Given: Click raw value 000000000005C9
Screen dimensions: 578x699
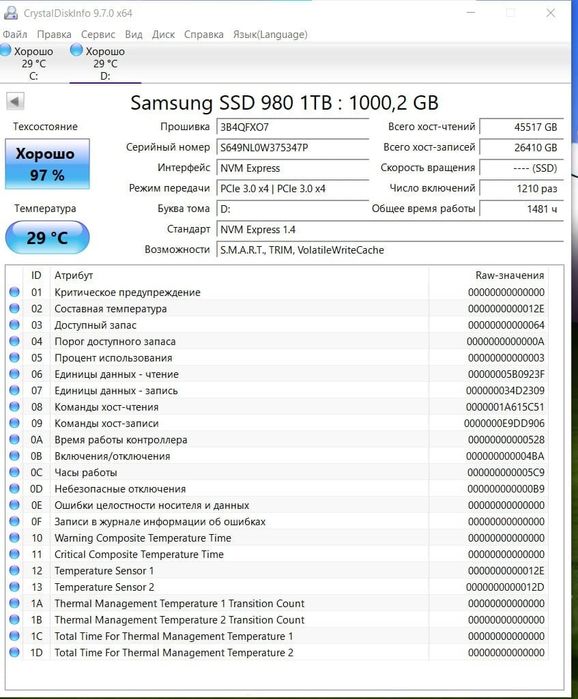Looking at the screenshot, I should (x=506, y=472).
